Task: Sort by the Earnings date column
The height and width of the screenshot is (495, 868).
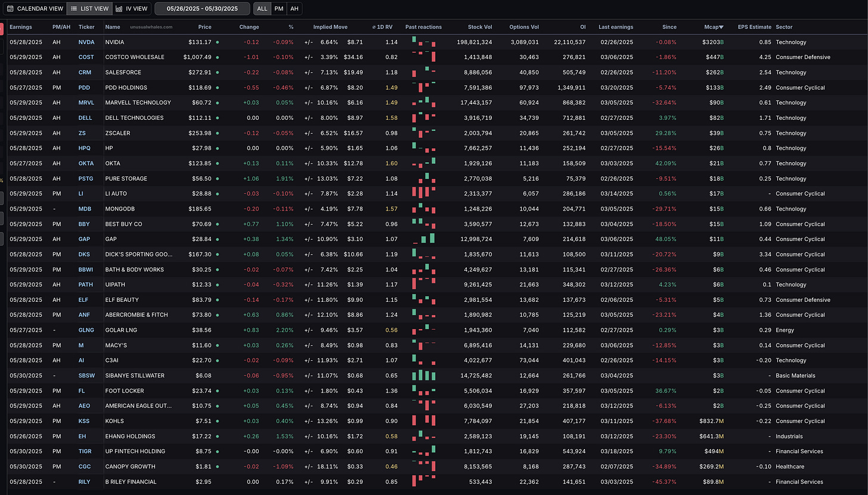Action: (21, 27)
